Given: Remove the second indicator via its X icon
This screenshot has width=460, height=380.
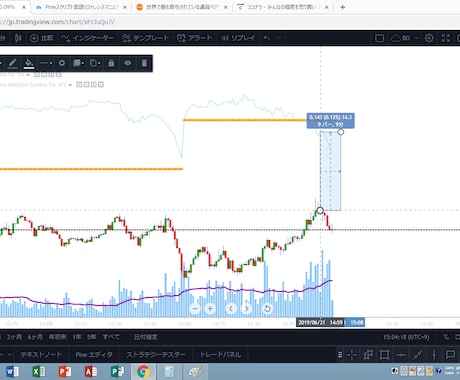Looking at the screenshot, I should pos(101,85).
